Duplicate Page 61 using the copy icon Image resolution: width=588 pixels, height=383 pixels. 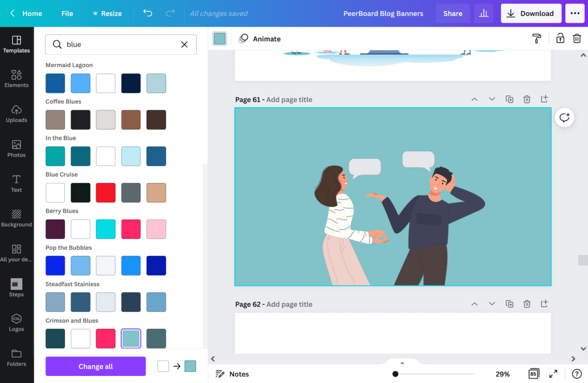tap(509, 99)
